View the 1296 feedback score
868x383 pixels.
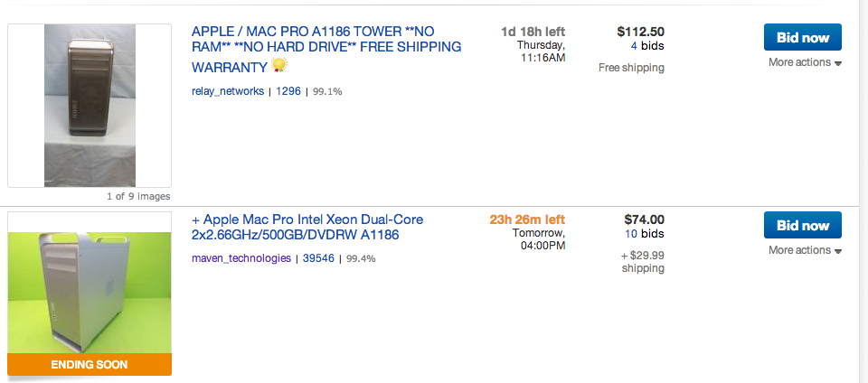pos(288,91)
